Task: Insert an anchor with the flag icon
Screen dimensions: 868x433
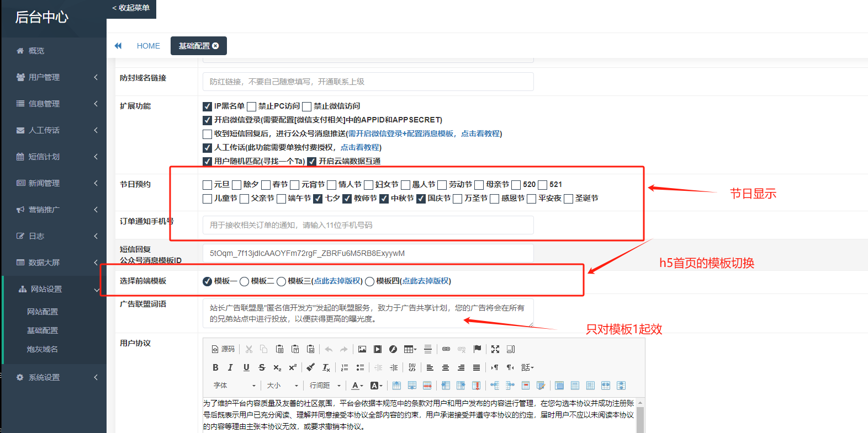Action: coord(478,349)
